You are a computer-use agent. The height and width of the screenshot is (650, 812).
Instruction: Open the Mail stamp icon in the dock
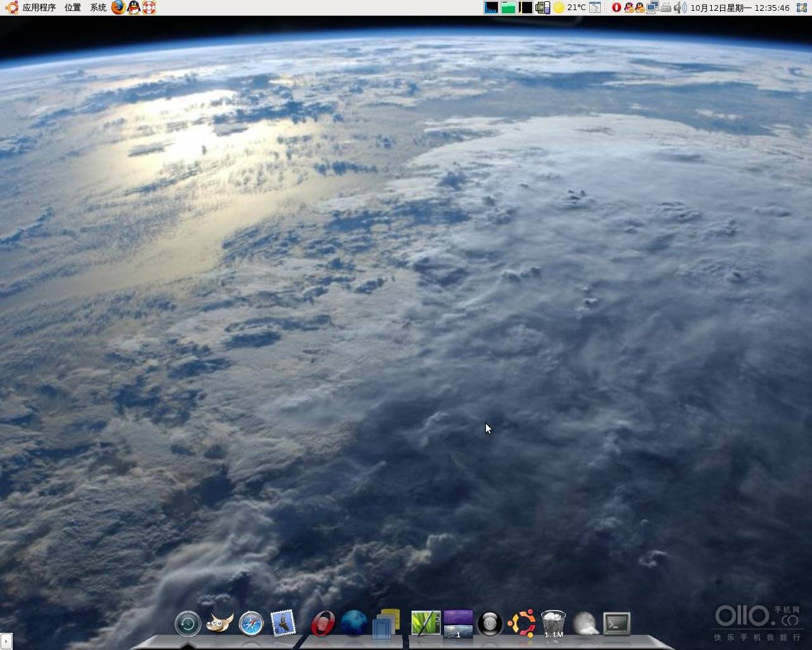[x=283, y=623]
